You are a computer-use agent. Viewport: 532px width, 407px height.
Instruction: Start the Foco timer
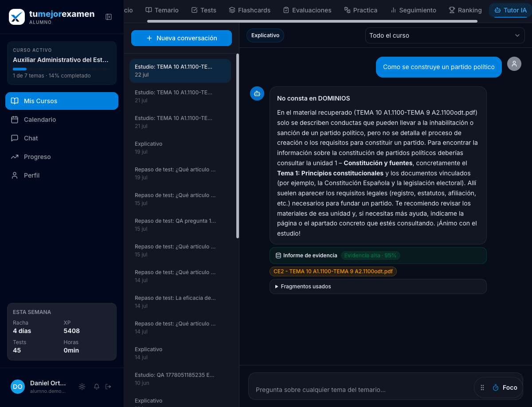(x=505, y=388)
